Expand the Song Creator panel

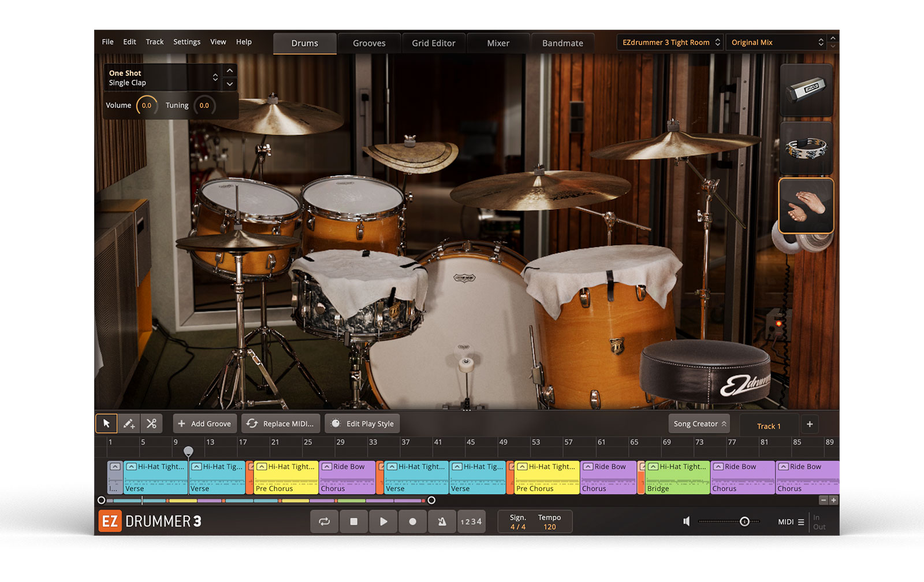coord(699,424)
